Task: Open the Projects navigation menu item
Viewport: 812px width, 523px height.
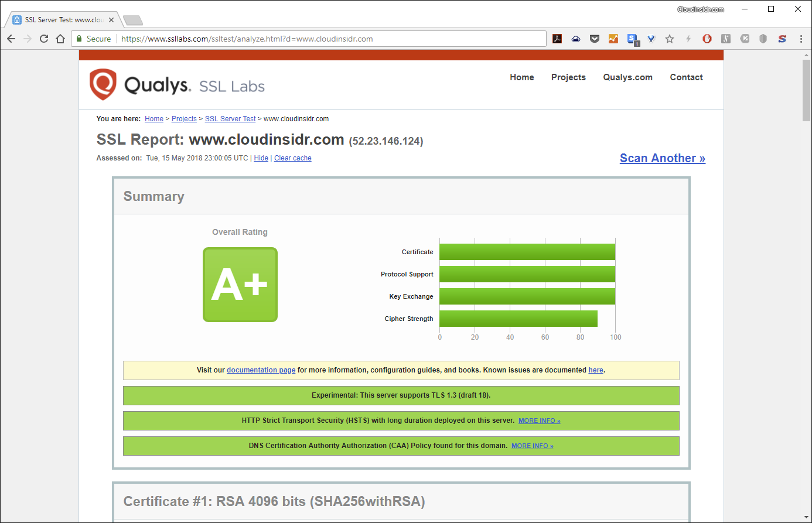Action: tap(568, 77)
